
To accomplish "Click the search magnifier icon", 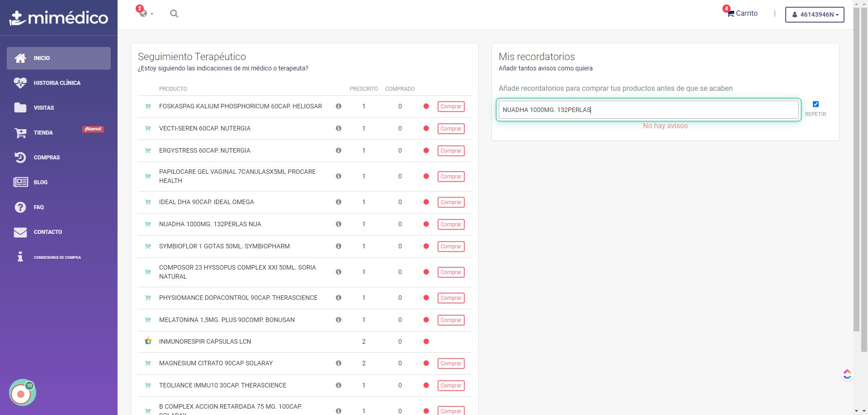I will point(174,14).
